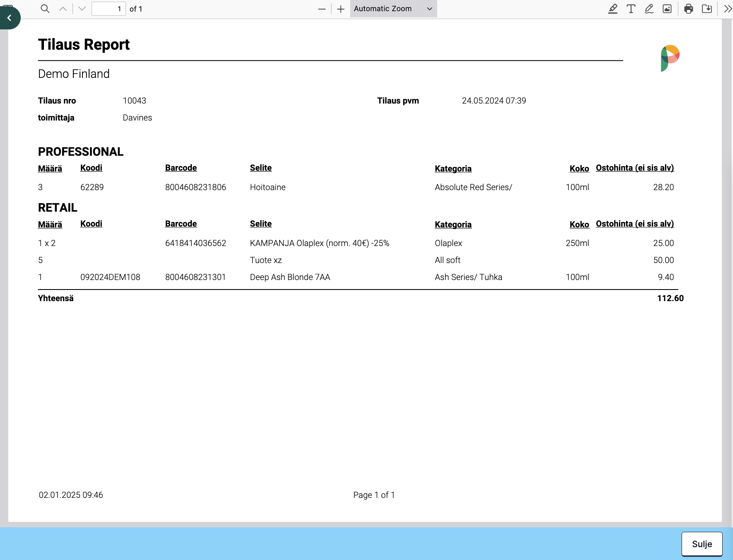This screenshot has height=560, width=733.
Task: Click the Olaplex category cell
Action: click(448, 243)
